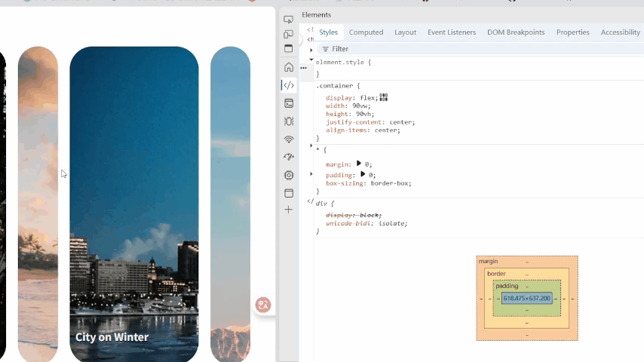Viewport: 644px width, 362px height.
Task: Click the beach sunset card
Action: tap(38, 204)
